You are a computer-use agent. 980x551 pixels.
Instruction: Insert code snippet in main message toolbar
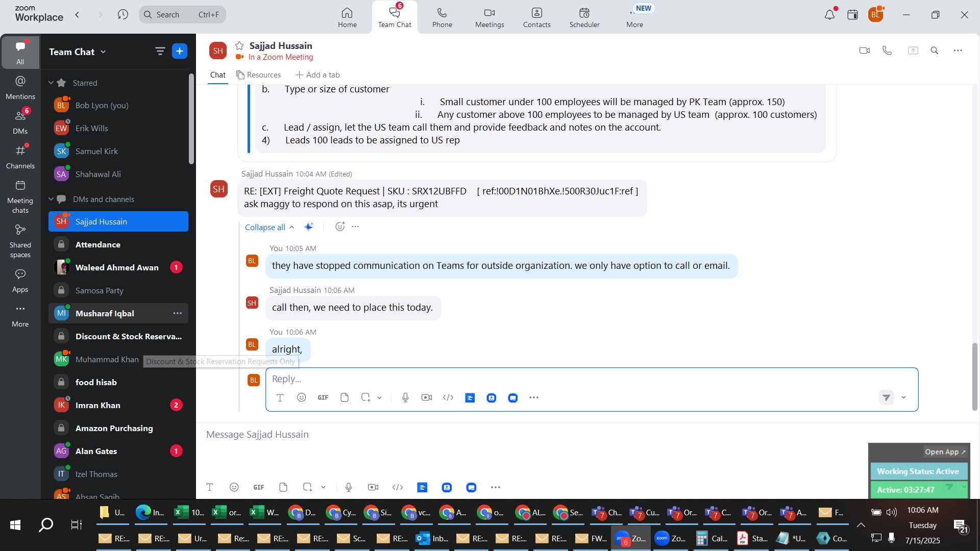[398, 487]
